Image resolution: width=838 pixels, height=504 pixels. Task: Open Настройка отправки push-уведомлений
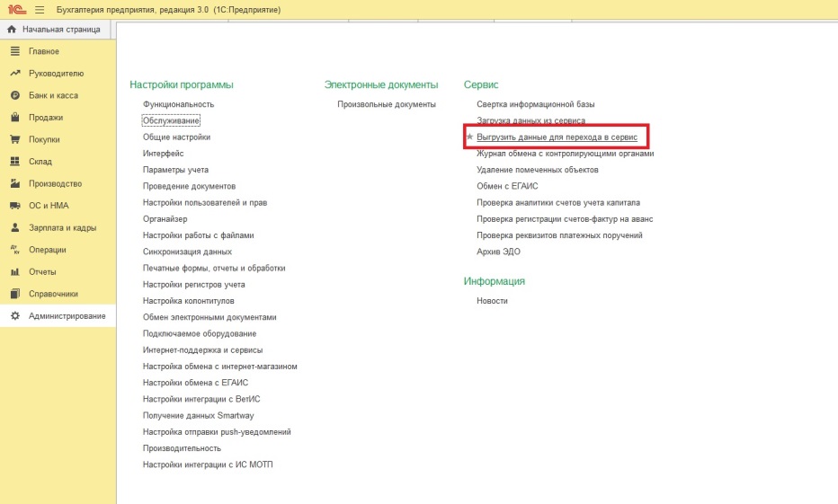tap(217, 432)
